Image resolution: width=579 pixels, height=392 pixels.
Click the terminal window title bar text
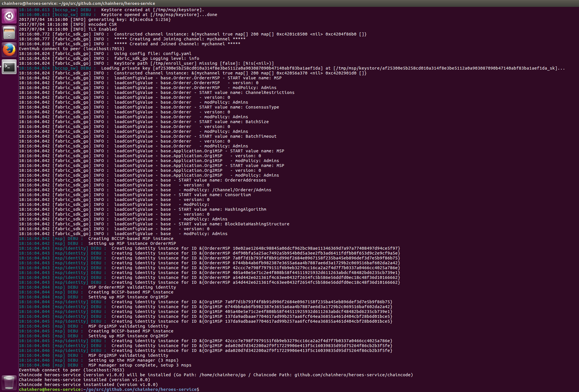[78, 3]
